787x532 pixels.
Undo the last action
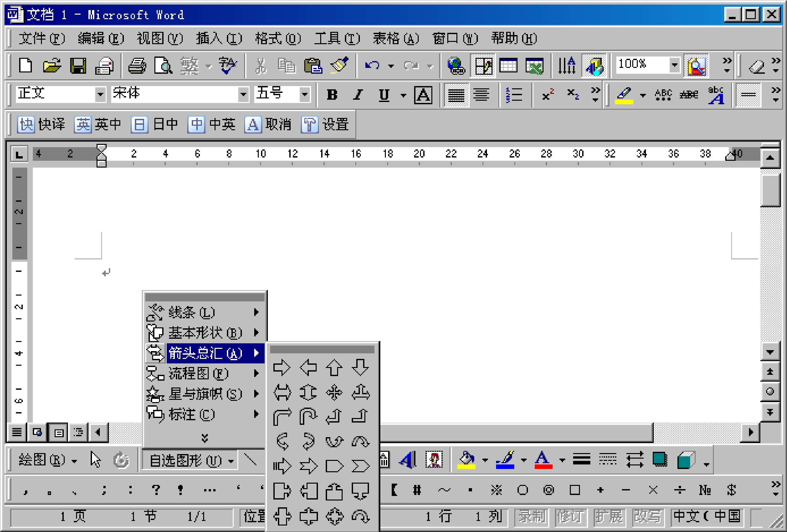click(373, 65)
